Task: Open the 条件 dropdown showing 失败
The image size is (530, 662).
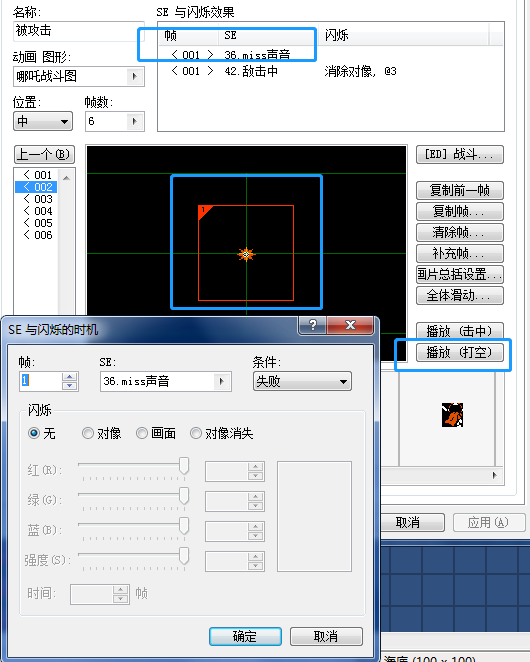Action: point(302,381)
